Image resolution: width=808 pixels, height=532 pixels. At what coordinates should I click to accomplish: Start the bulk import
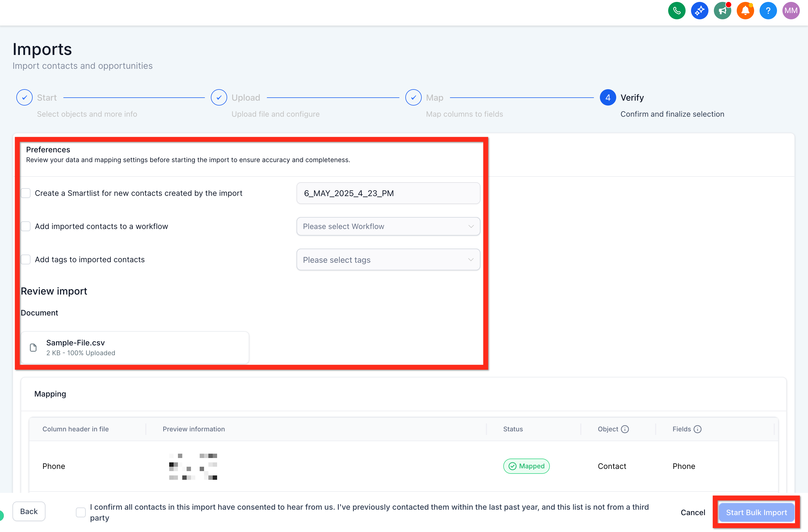coord(756,512)
